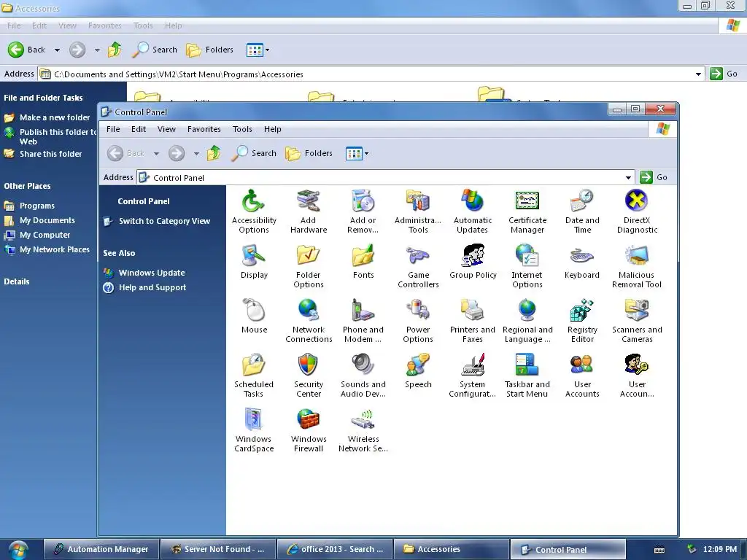Open Windows Update link

152,273
